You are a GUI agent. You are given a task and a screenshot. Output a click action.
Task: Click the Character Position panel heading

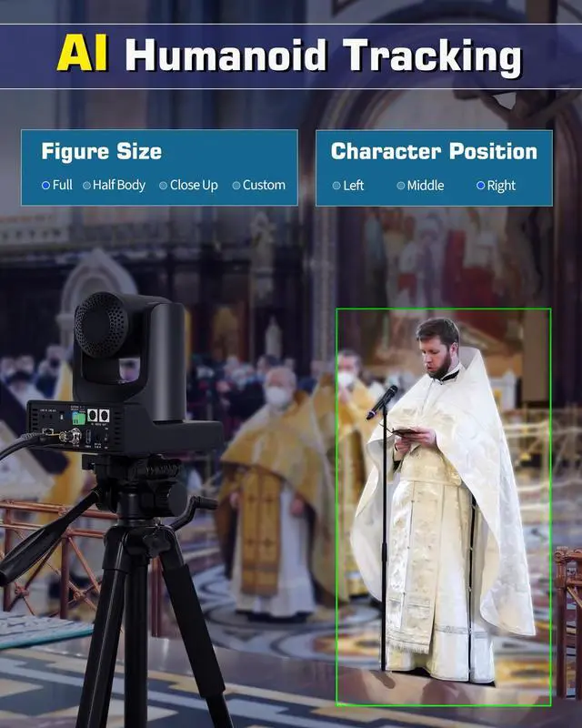tap(434, 151)
